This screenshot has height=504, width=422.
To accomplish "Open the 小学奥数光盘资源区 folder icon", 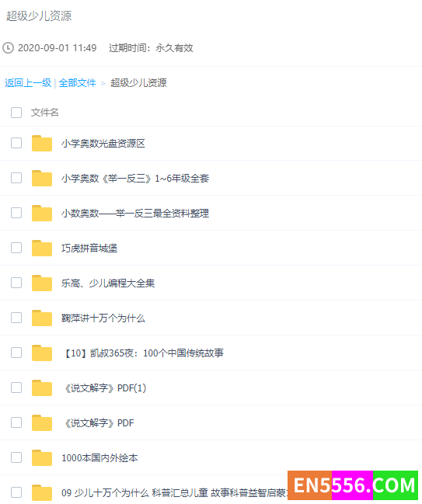I will [42, 143].
